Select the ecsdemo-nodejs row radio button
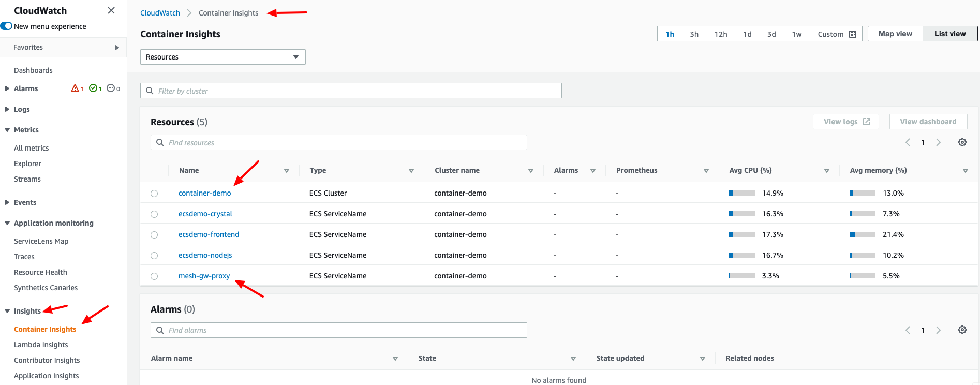 click(x=154, y=256)
